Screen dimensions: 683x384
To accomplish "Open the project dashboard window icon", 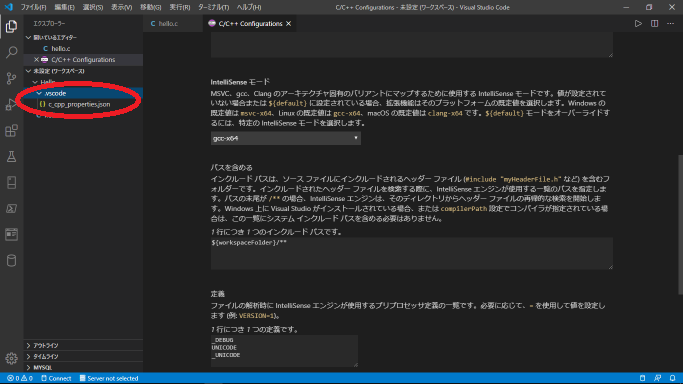I will pyautogui.click(x=11, y=234).
